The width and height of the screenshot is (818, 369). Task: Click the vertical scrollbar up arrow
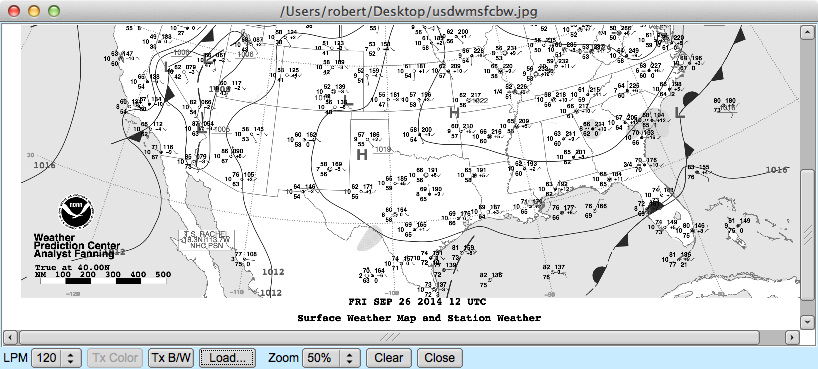(x=807, y=32)
